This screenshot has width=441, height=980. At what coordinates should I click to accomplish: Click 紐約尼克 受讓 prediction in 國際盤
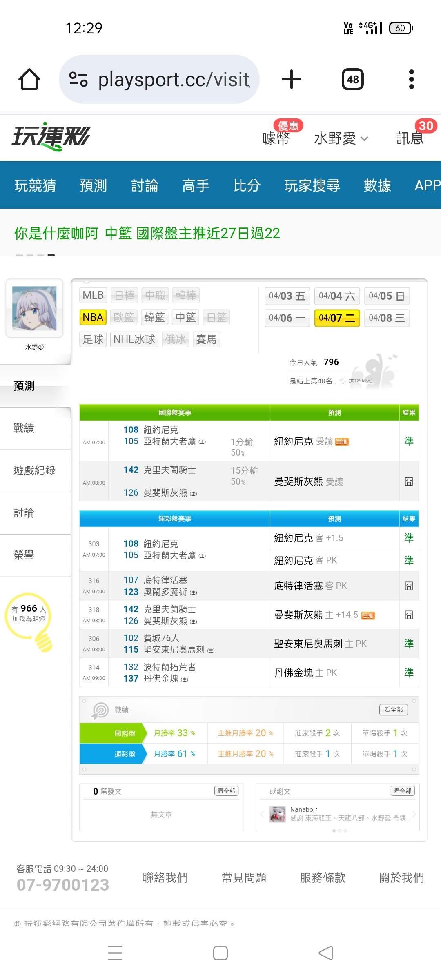(311, 441)
